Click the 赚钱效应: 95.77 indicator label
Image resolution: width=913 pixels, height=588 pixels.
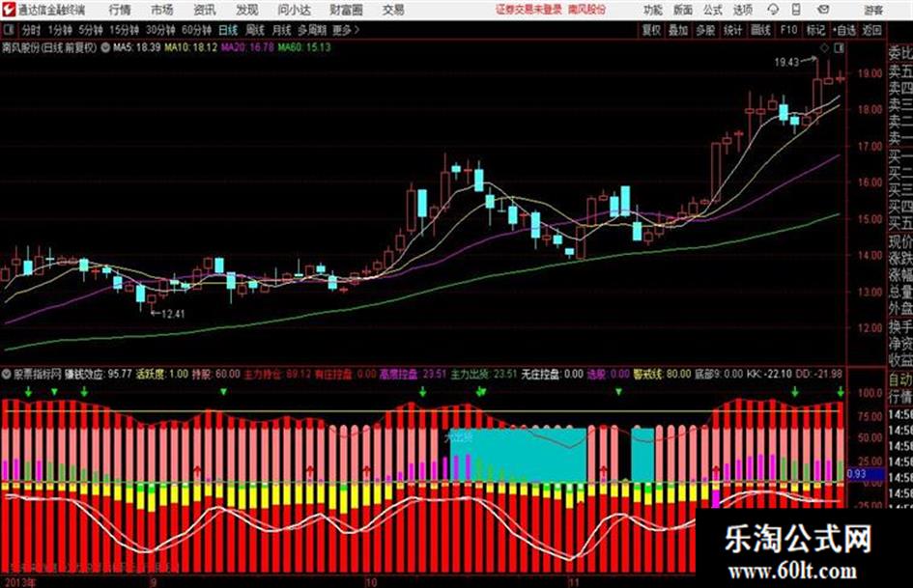[x=99, y=374]
